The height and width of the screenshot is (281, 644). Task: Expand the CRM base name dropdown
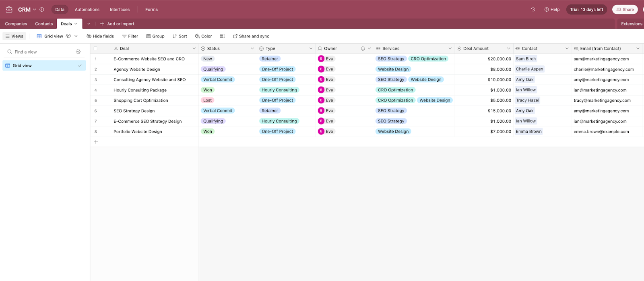[35, 9]
